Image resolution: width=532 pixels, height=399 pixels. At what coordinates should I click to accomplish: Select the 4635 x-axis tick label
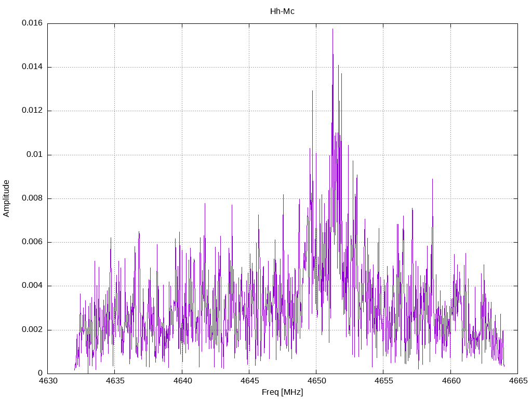pyautogui.click(x=115, y=380)
